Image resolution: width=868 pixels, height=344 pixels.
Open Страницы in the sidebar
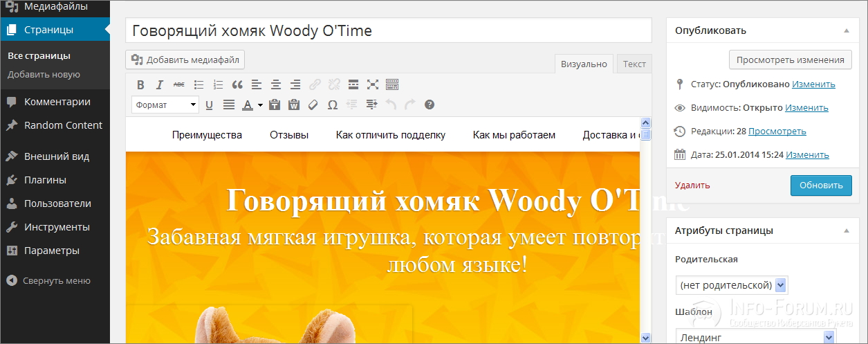coord(55,30)
